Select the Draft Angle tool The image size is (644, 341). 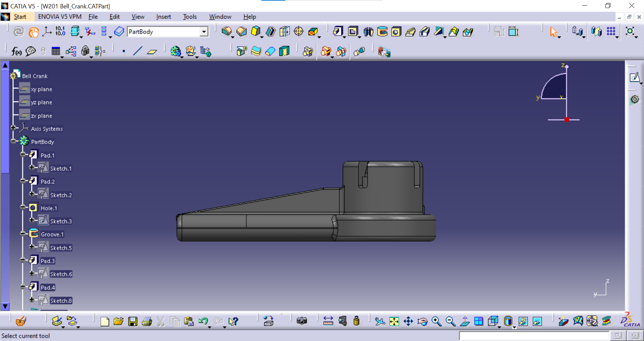pyautogui.click(x=256, y=31)
